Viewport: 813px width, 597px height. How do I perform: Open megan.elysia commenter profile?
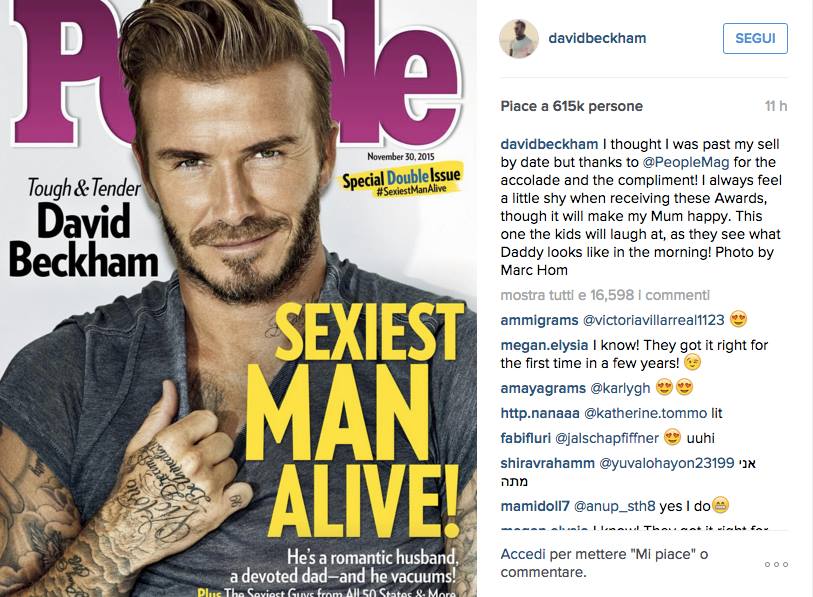coord(544,345)
